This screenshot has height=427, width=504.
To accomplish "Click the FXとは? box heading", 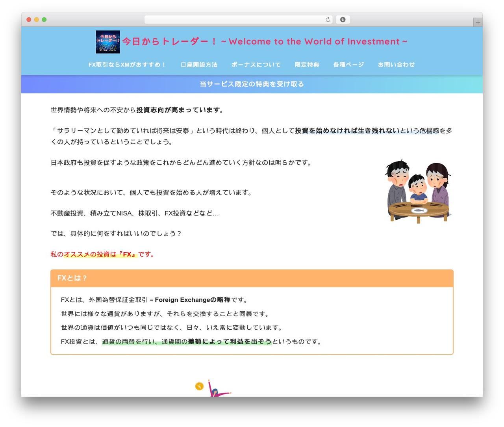I will 252,278.
